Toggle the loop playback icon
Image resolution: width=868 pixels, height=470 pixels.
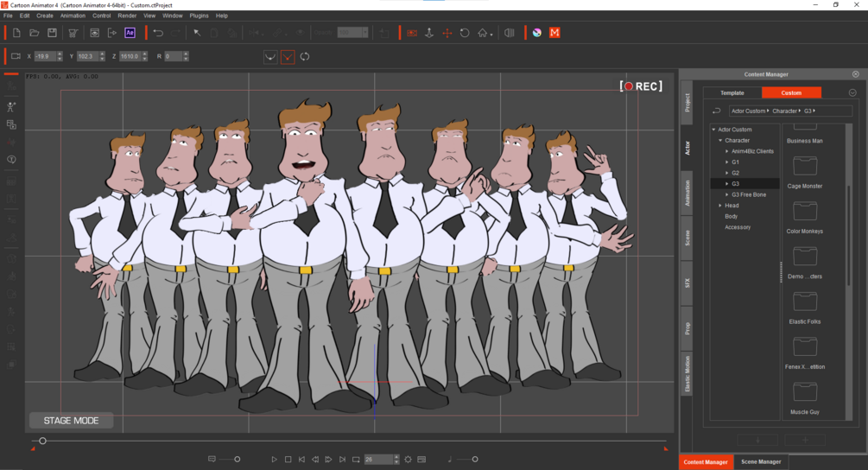(x=356, y=460)
